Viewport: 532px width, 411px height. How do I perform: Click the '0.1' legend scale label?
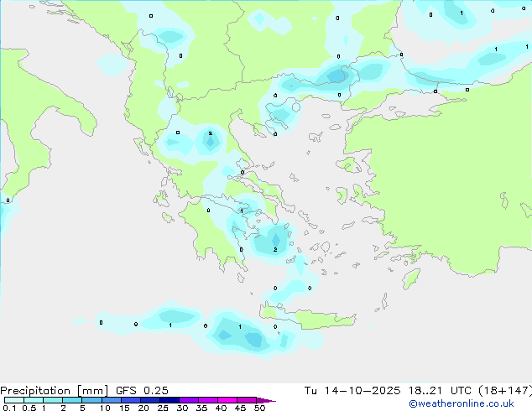coord(9,408)
